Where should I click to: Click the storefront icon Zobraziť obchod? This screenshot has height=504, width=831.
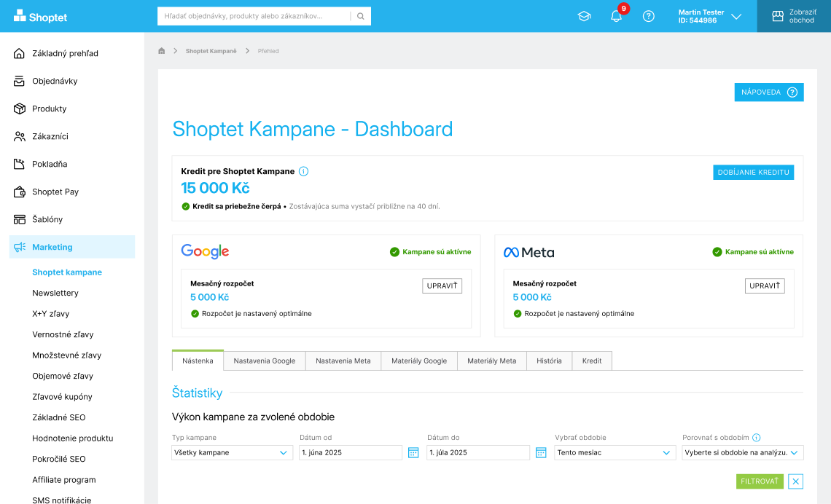tap(778, 17)
